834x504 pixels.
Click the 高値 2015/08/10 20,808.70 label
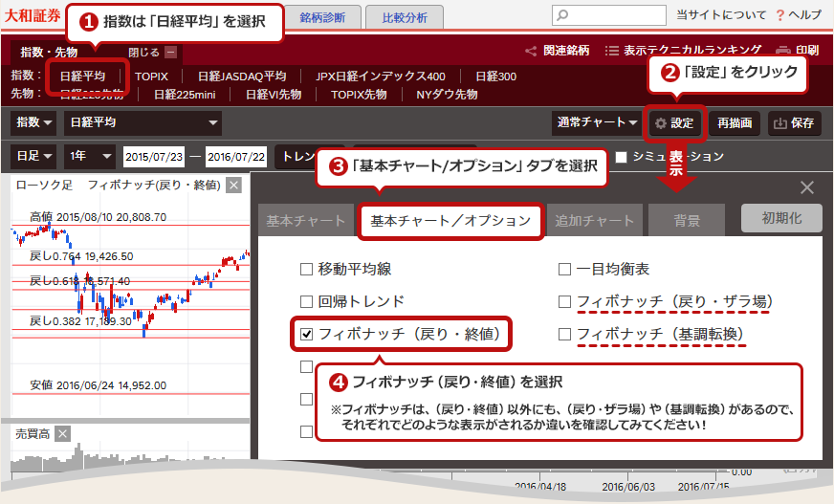98,217
